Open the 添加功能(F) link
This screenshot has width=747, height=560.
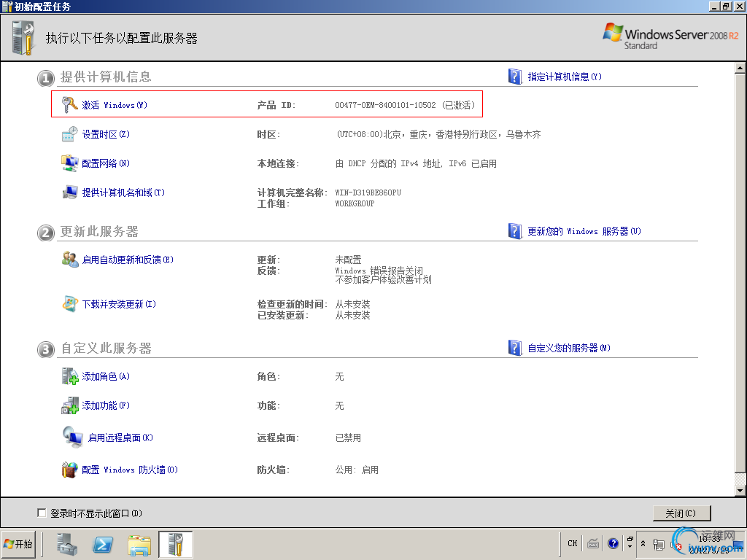[x=106, y=405]
